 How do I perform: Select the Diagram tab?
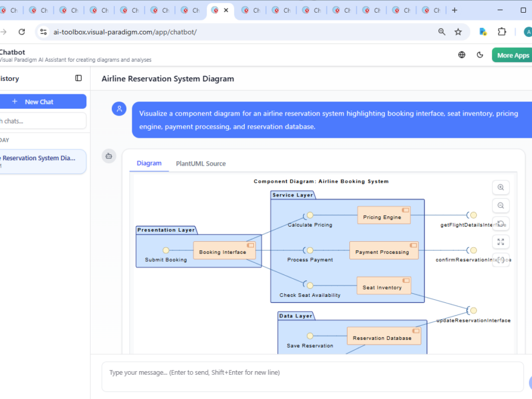(149, 163)
